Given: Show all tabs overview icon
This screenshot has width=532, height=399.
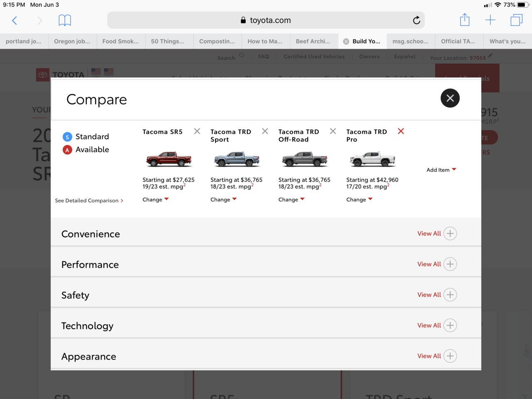Looking at the screenshot, I should pos(516,20).
